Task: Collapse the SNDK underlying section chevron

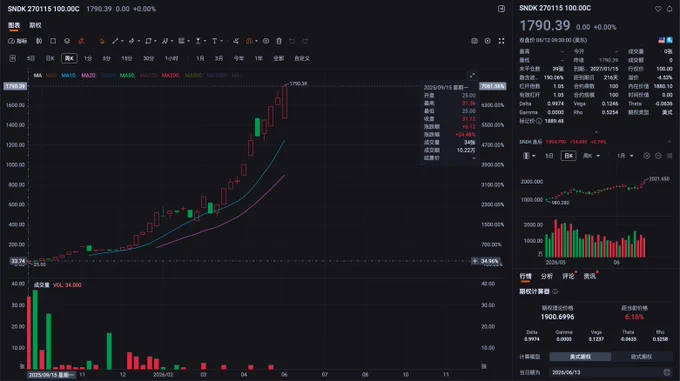Action: (670, 142)
